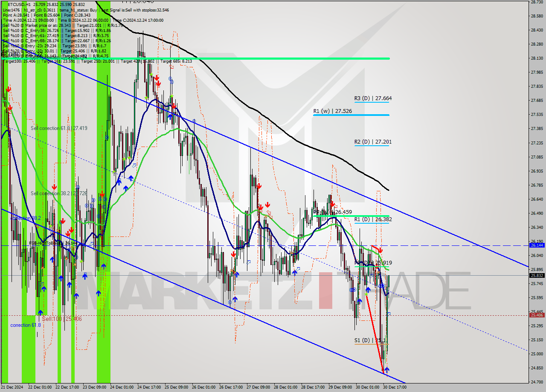The image size is (546, 392).
Task: Click the 28.130 price axis value
Action: tap(537, 58)
